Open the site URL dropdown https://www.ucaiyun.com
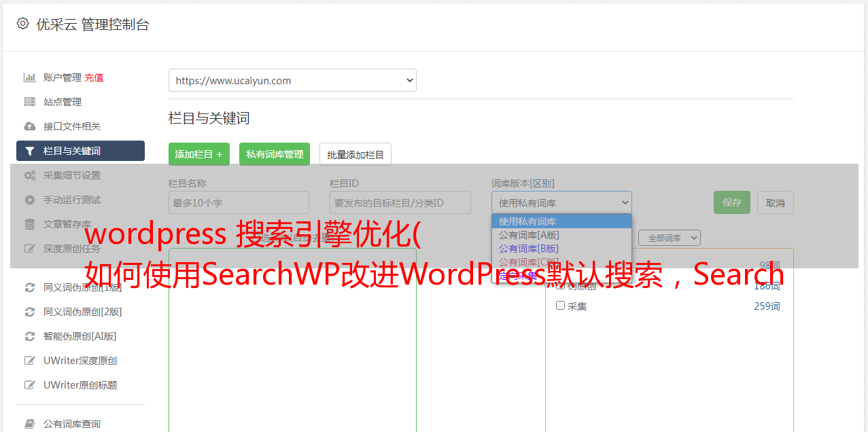The width and height of the screenshot is (868, 432). [x=292, y=80]
